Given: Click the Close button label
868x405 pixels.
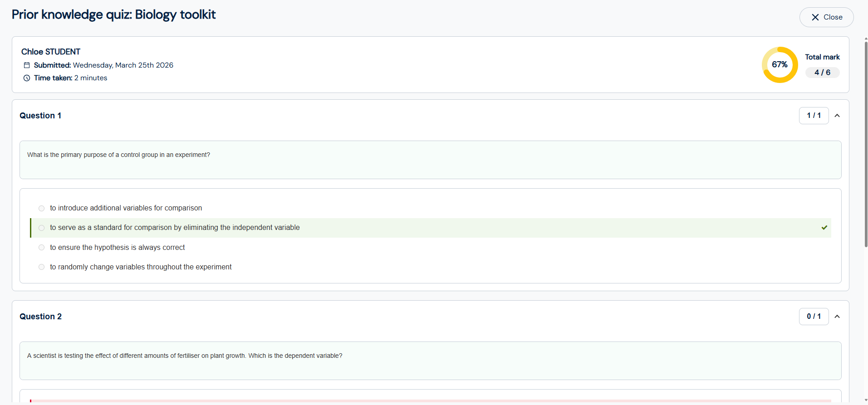Looking at the screenshot, I should click(x=833, y=17).
